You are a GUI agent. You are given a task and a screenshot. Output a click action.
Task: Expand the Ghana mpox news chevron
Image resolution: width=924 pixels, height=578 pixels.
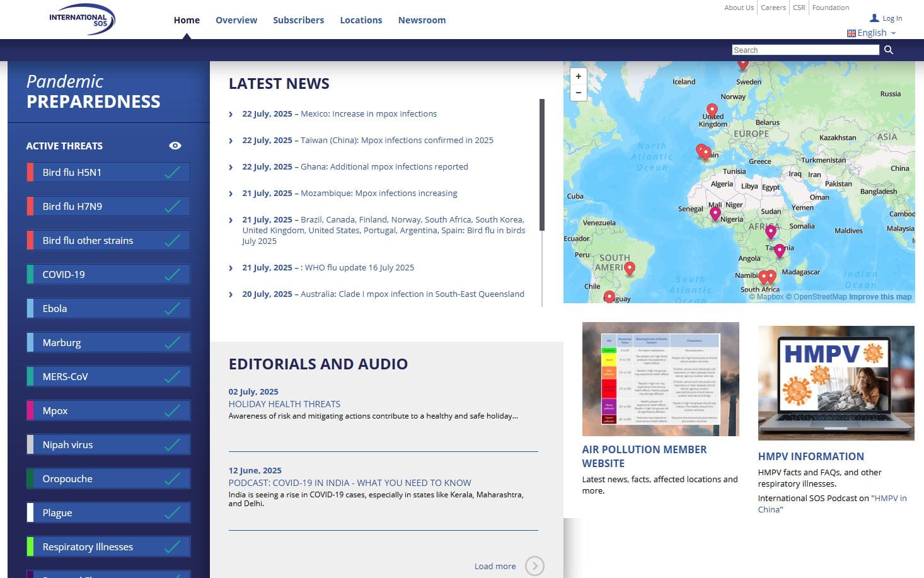coord(231,167)
